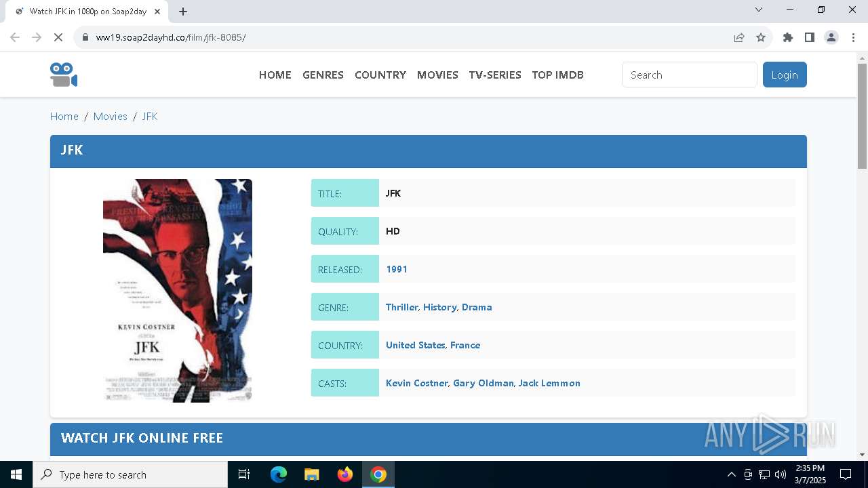
Task: Browse France country link
Action: [x=465, y=345]
